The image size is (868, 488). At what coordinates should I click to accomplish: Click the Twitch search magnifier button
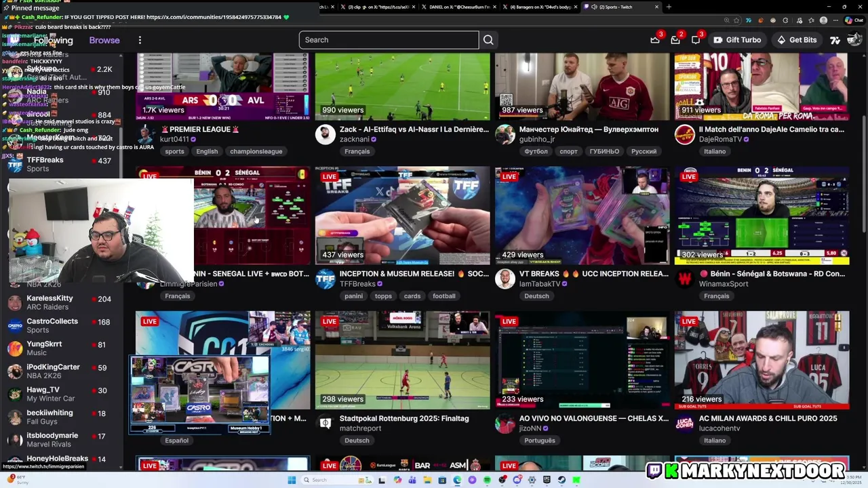[488, 40]
